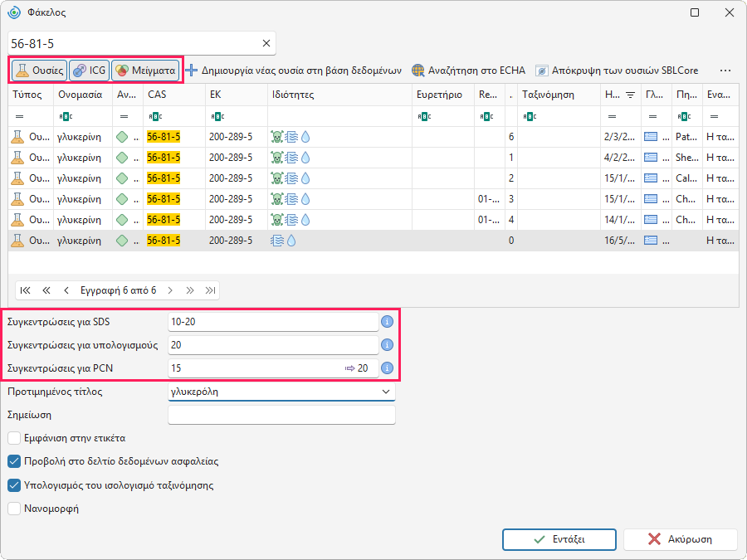Jump to the last record page
This screenshot has width=747, height=560.
coord(211,290)
